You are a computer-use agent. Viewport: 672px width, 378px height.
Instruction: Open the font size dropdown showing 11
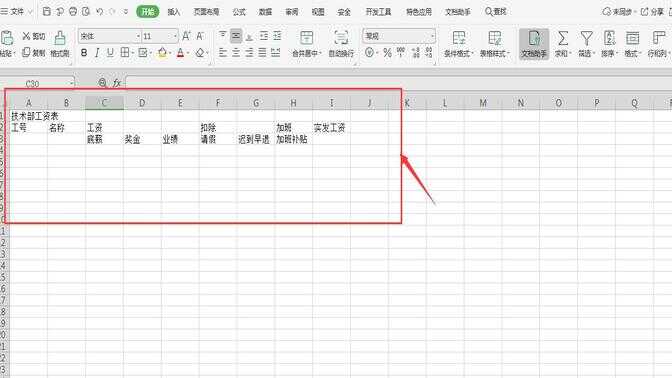click(x=160, y=36)
